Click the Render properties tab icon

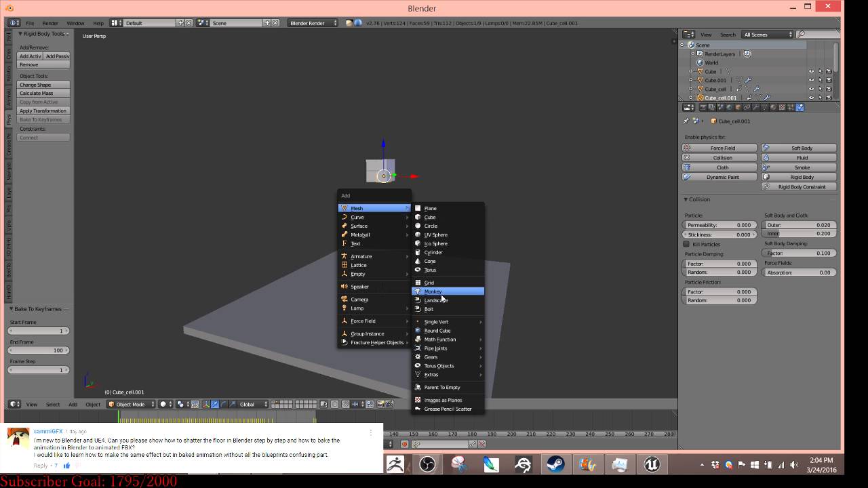[703, 107]
